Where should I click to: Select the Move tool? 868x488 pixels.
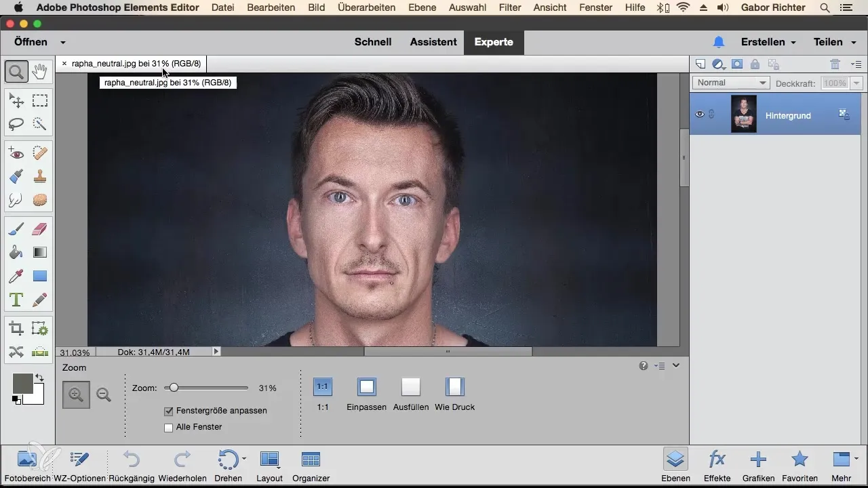tap(16, 101)
